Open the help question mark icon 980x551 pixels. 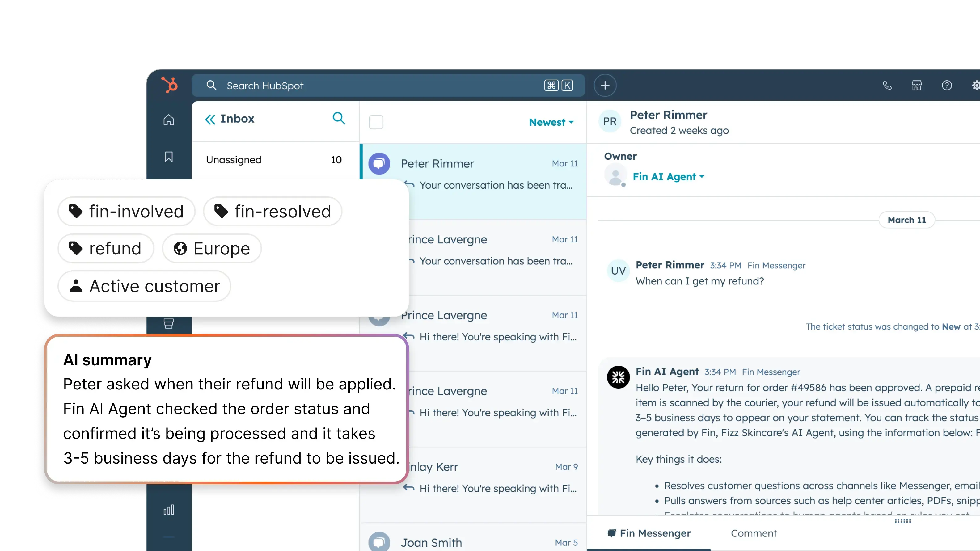tap(947, 86)
